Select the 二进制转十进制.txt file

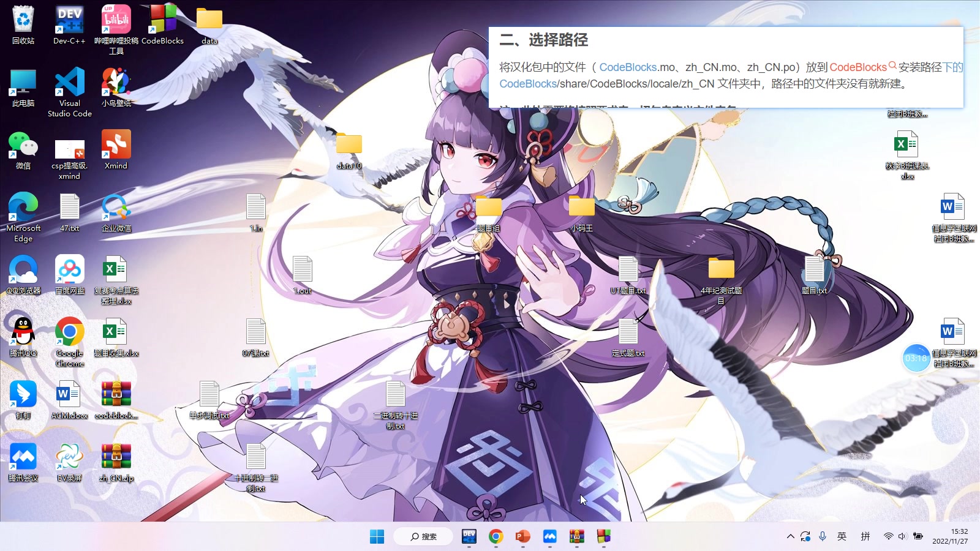pyautogui.click(x=396, y=405)
